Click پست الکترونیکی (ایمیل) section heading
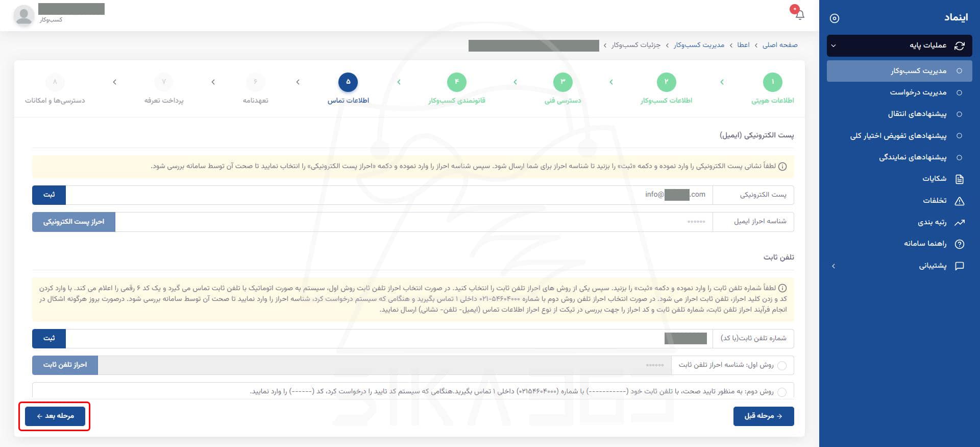 click(x=756, y=135)
